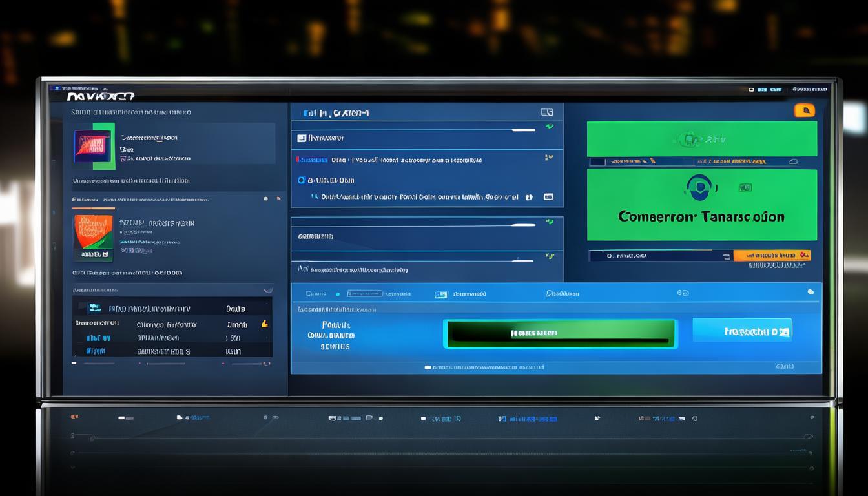Click the 'Doula' header cell in the dark table
This screenshot has width=868, height=496.
point(236,309)
